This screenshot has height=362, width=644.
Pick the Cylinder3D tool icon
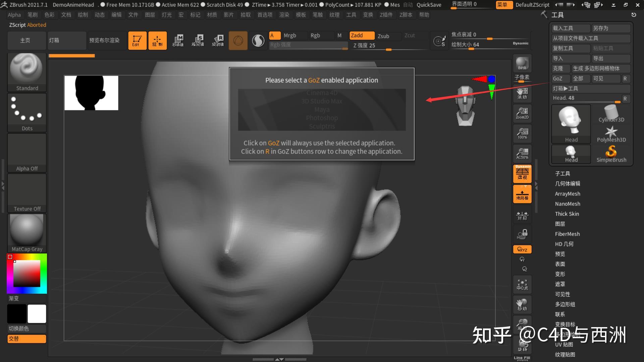(x=611, y=114)
